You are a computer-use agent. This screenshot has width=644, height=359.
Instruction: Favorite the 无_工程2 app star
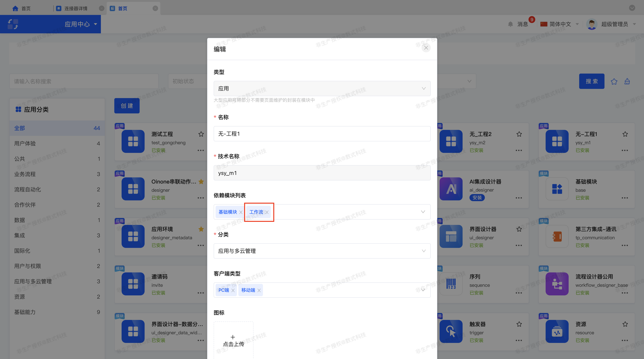(519, 134)
